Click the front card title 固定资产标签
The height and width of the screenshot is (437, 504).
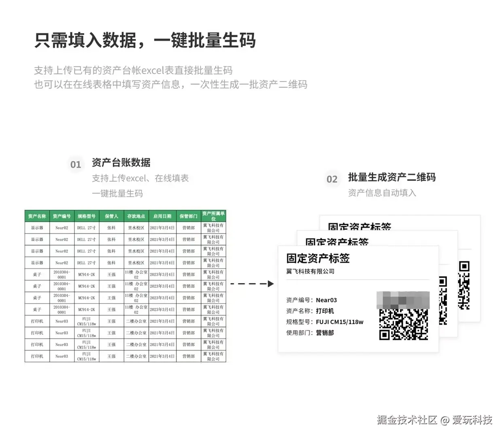tap(318, 258)
